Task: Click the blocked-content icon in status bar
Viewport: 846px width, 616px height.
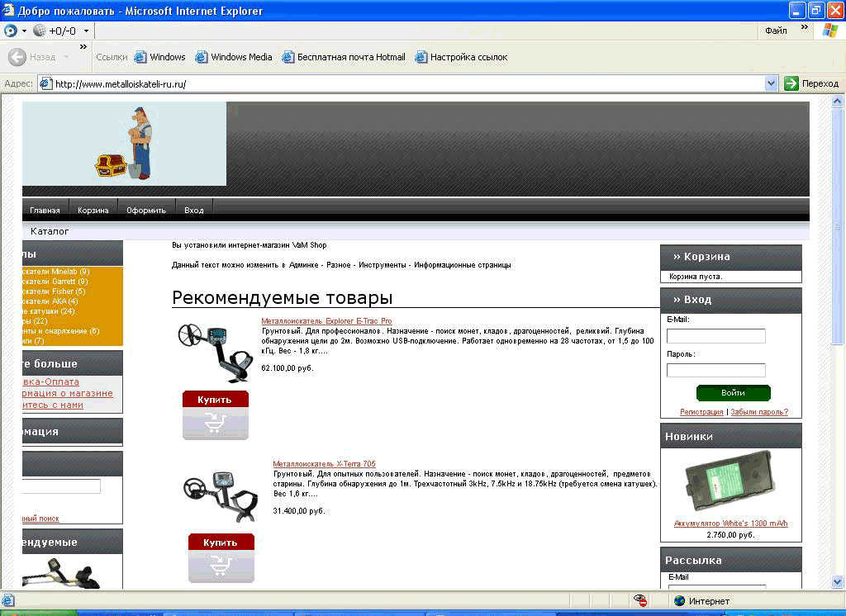Action: (x=639, y=600)
